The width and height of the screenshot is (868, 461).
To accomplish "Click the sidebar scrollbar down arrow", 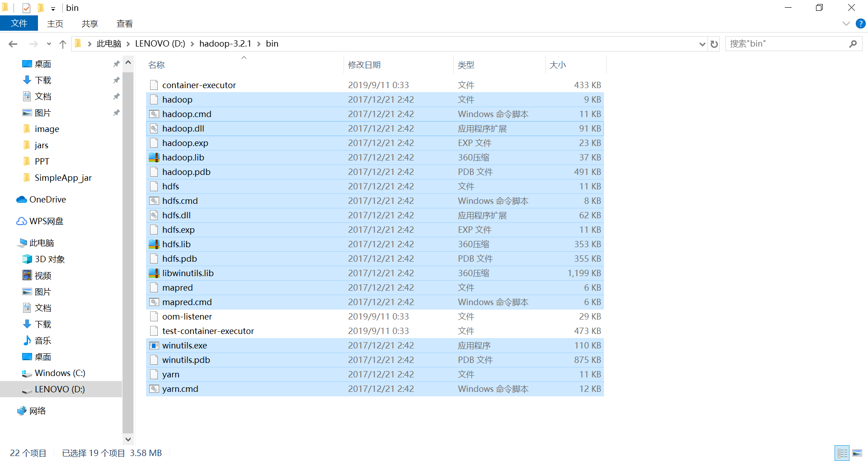I will [x=128, y=439].
